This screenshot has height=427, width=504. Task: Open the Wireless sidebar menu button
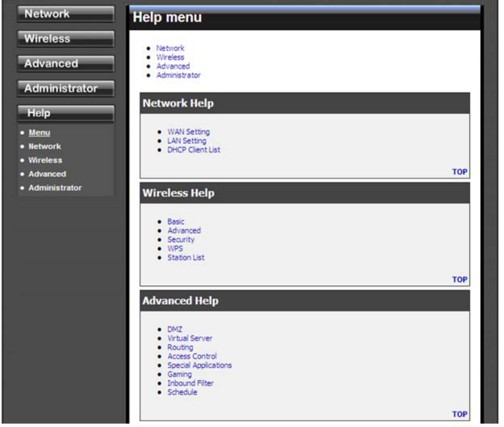pos(65,38)
